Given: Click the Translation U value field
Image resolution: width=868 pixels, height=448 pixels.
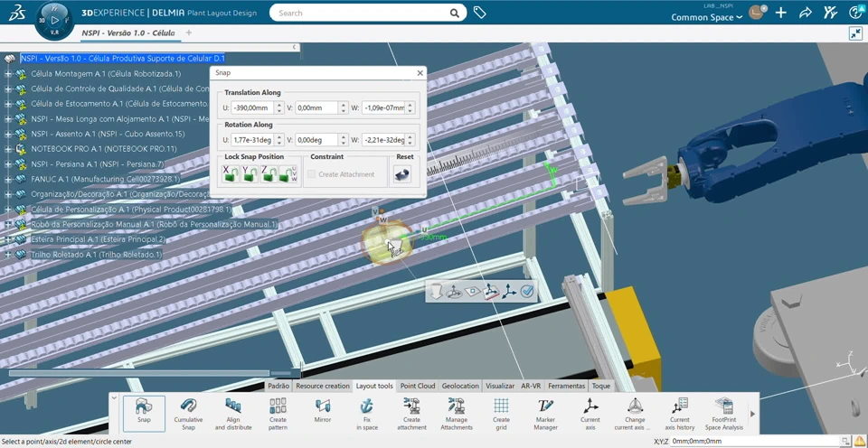Looking at the screenshot, I should [253, 107].
